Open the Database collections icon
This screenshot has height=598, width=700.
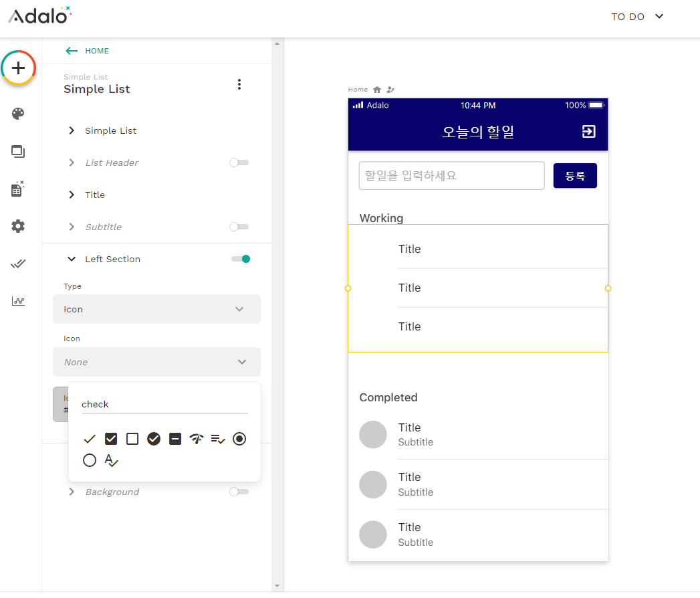(x=18, y=189)
